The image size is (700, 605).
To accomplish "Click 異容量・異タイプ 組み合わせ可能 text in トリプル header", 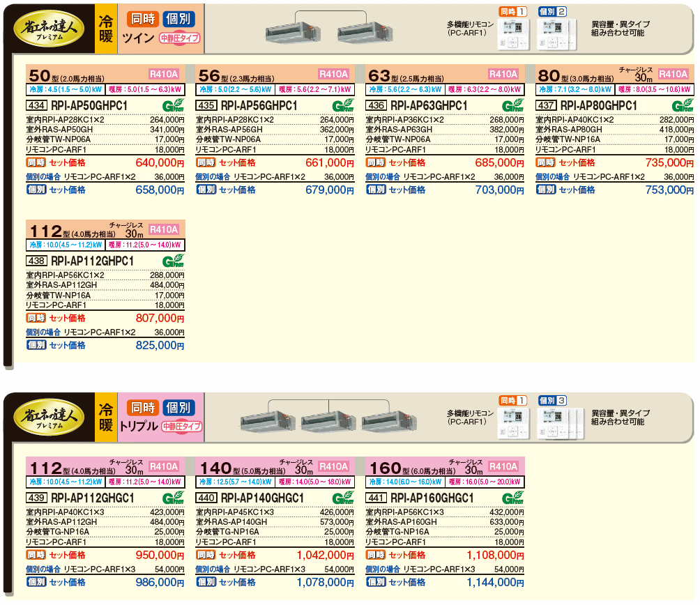I will tap(620, 418).
